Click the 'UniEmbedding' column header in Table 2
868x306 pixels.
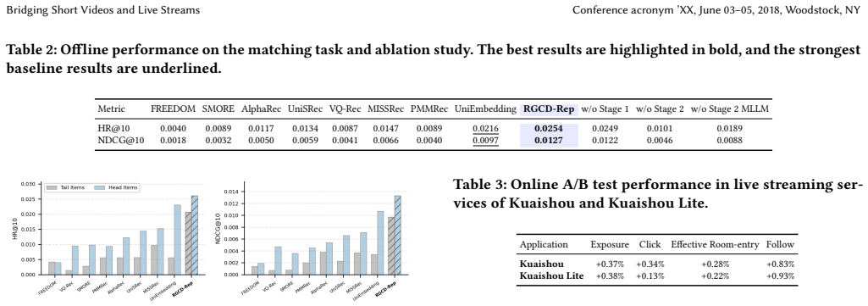(x=485, y=109)
